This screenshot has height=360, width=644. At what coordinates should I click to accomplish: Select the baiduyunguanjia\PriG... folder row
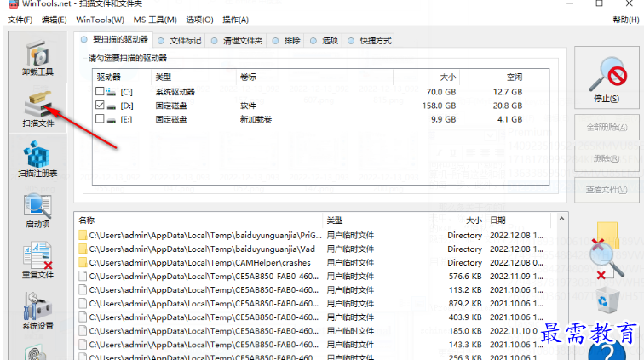click(313, 235)
